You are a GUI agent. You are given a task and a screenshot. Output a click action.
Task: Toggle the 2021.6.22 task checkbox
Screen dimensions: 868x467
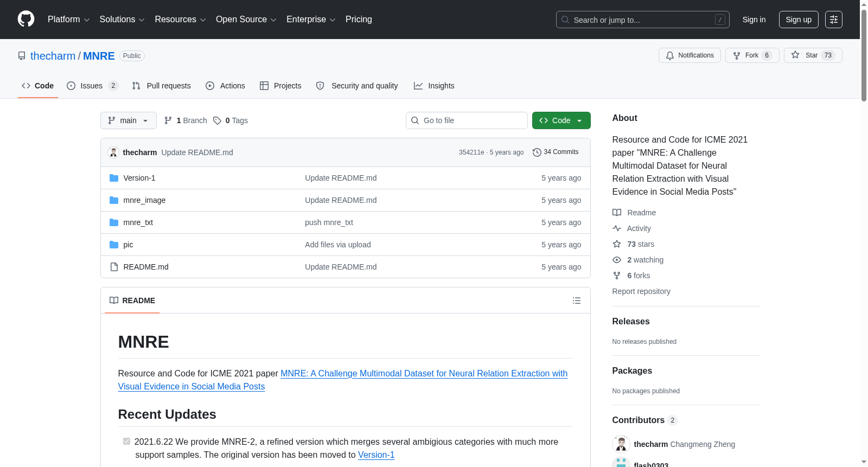[126, 442]
